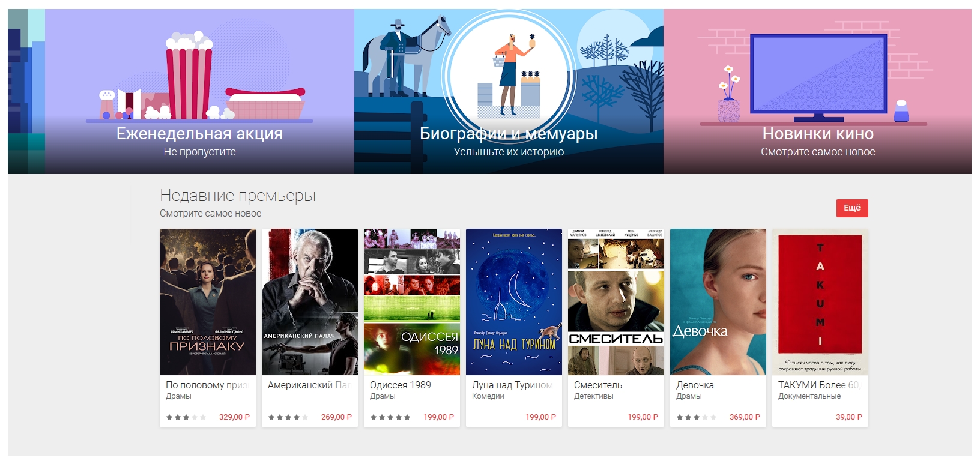The image size is (980, 464).
Task: Open the Еженедельная акция banner
Action: (199, 91)
